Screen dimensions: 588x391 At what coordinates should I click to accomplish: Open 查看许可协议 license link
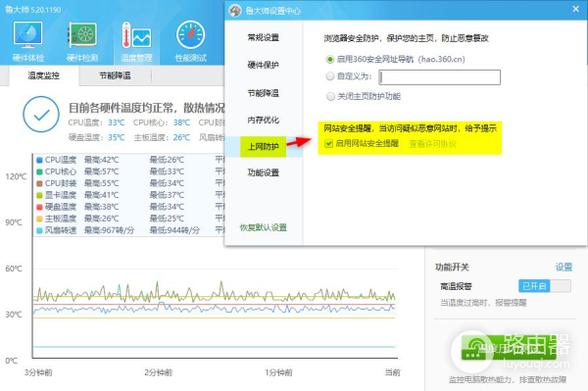[x=433, y=144]
